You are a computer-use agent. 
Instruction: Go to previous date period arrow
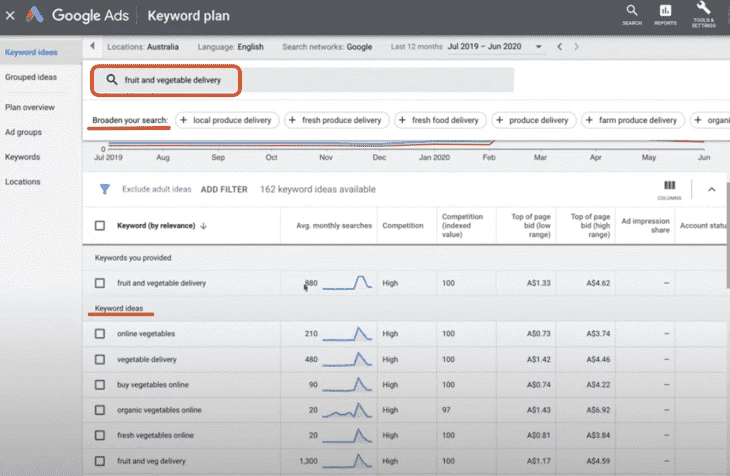[560, 47]
